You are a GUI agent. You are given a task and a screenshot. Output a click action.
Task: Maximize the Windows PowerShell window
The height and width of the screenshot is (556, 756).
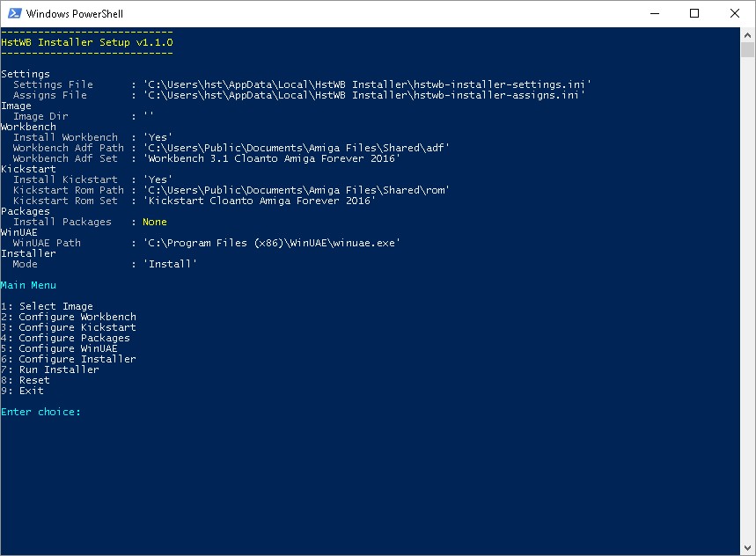click(694, 13)
